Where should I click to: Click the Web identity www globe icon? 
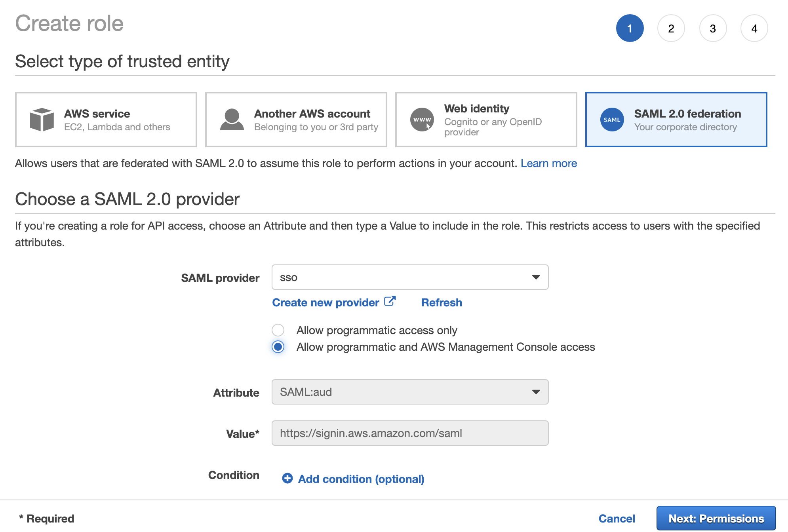pos(422,119)
